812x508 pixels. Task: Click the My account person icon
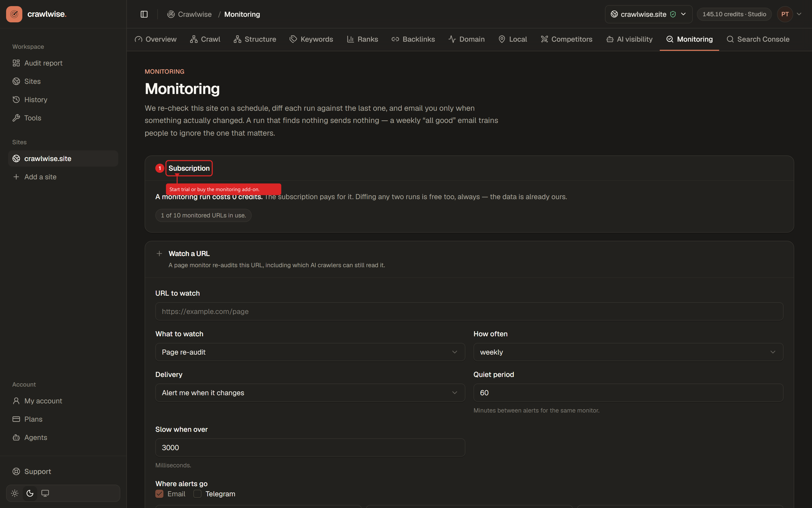16,401
